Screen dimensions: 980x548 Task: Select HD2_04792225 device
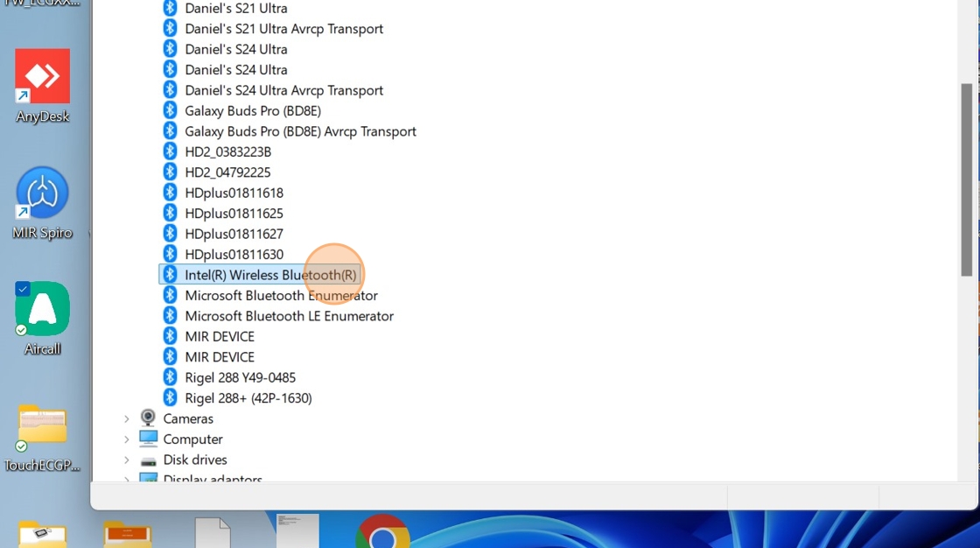point(227,172)
